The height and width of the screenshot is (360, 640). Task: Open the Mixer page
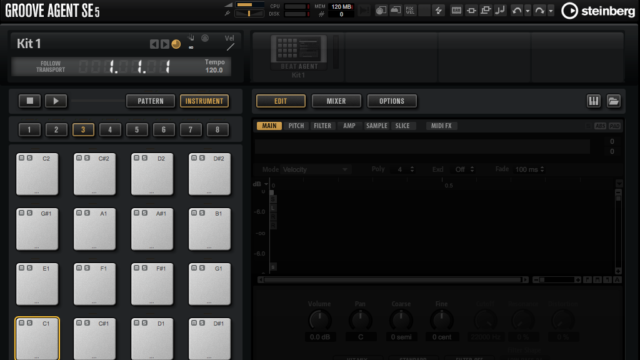coord(336,101)
